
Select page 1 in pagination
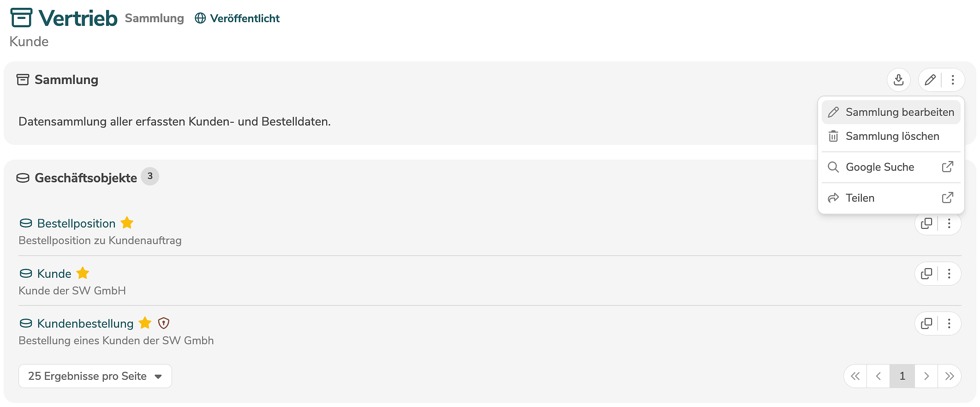coord(902,376)
